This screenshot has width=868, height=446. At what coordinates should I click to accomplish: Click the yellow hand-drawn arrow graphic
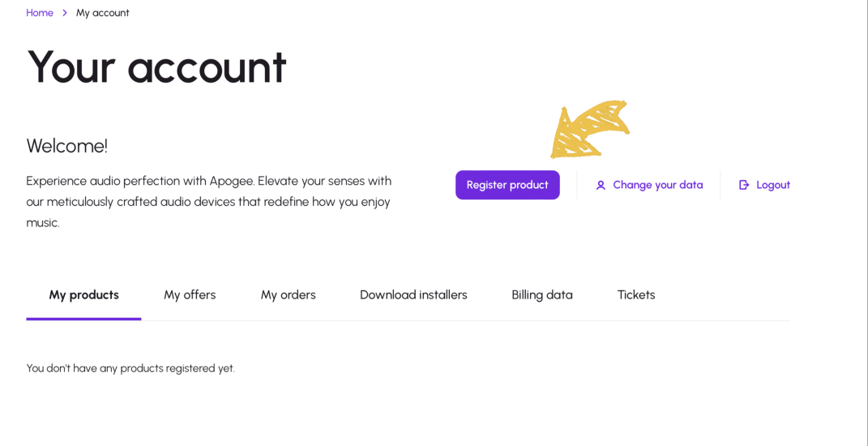point(589,128)
